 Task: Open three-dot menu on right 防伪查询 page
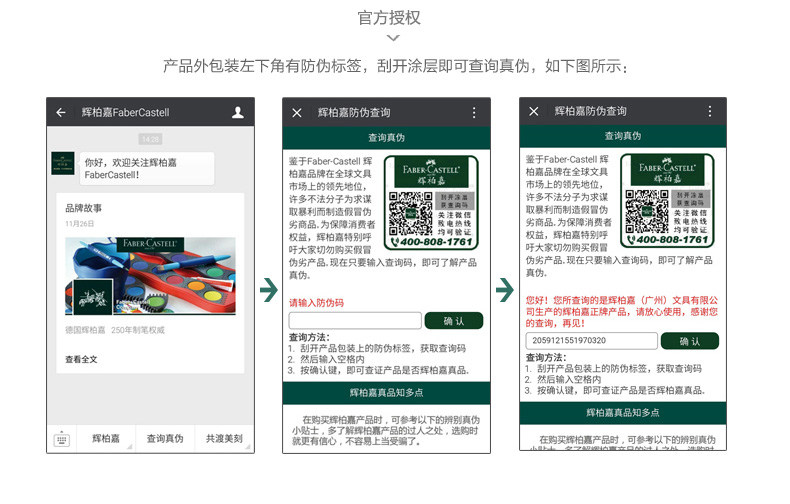(x=709, y=111)
